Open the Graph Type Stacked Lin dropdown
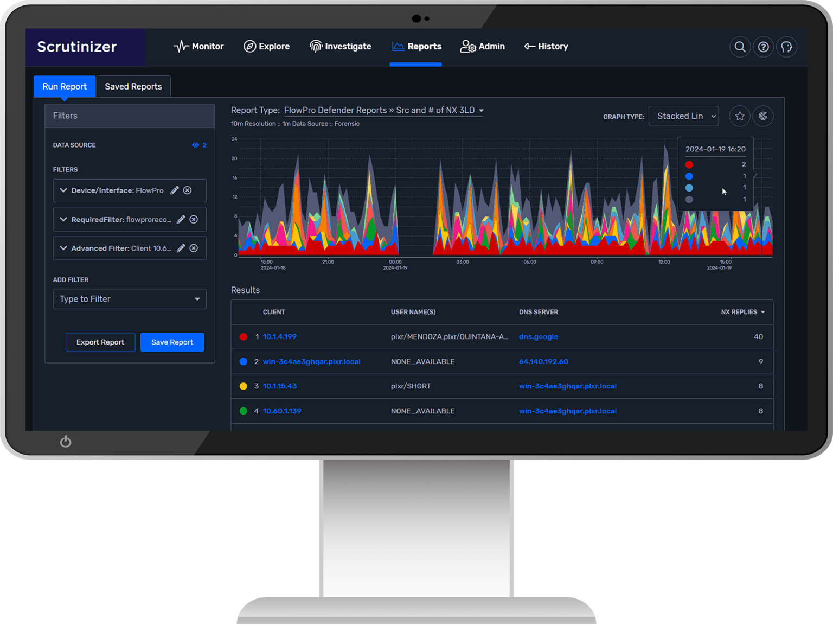Screen dimensions: 833x644 click(x=683, y=116)
